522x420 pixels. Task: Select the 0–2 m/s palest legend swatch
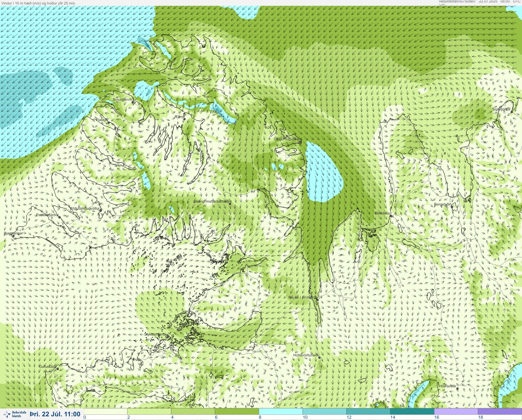pyautogui.click(x=106, y=411)
